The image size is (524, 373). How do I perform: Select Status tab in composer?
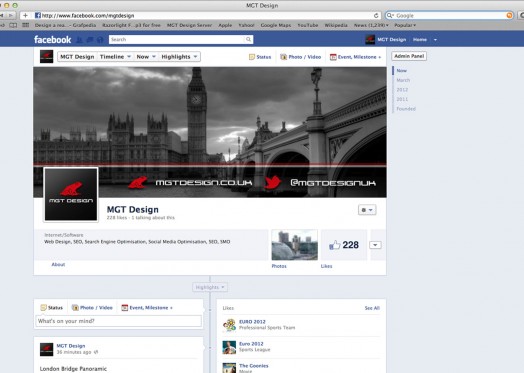52,307
